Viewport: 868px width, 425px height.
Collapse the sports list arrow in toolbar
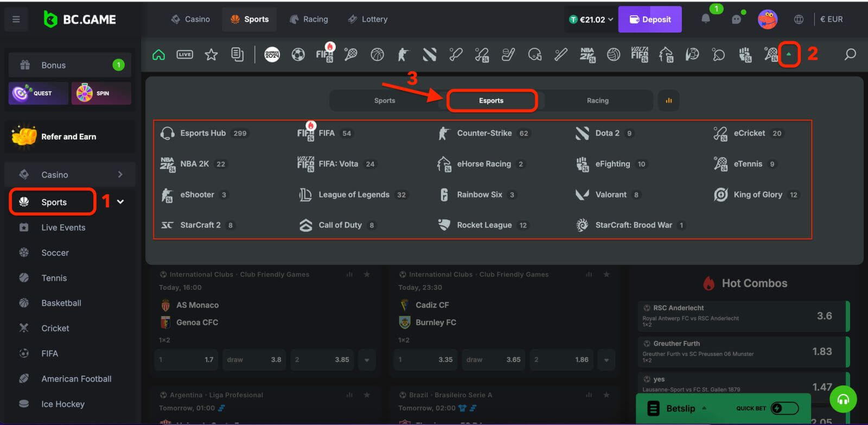pyautogui.click(x=789, y=54)
